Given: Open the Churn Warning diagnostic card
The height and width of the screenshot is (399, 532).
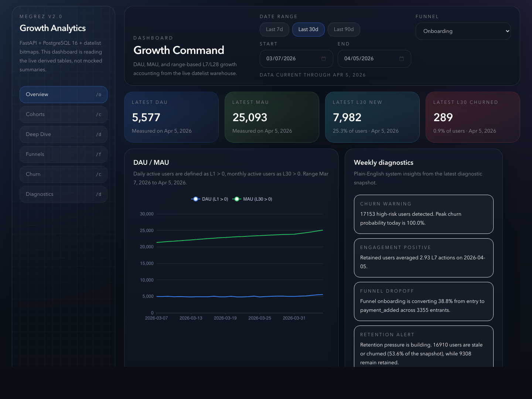Looking at the screenshot, I should pos(423,214).
